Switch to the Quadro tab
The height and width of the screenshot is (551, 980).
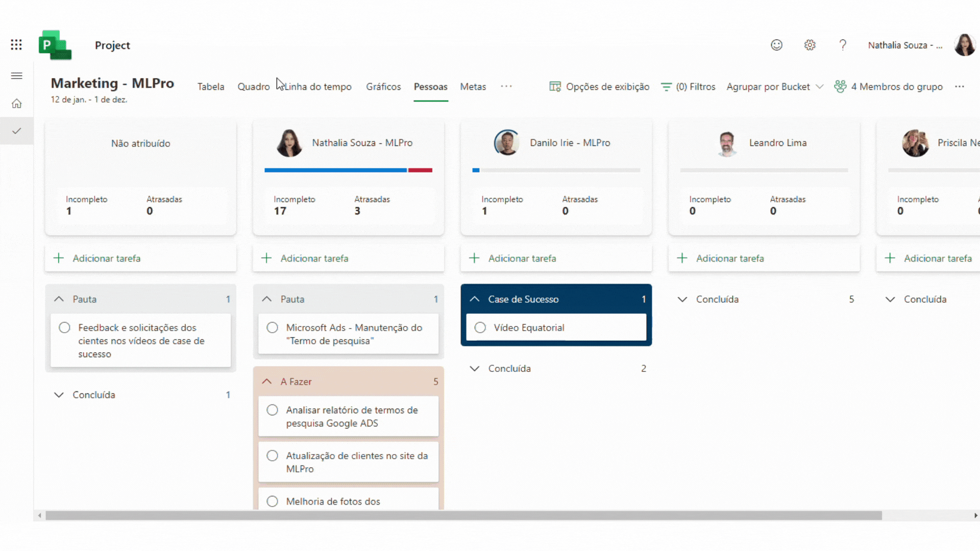coord(253,87)
